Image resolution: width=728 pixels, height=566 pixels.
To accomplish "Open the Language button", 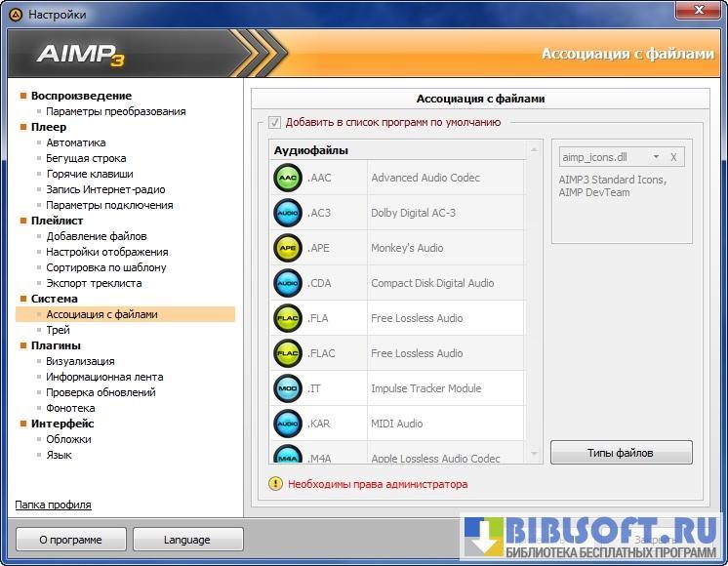I will click(187, 539).
